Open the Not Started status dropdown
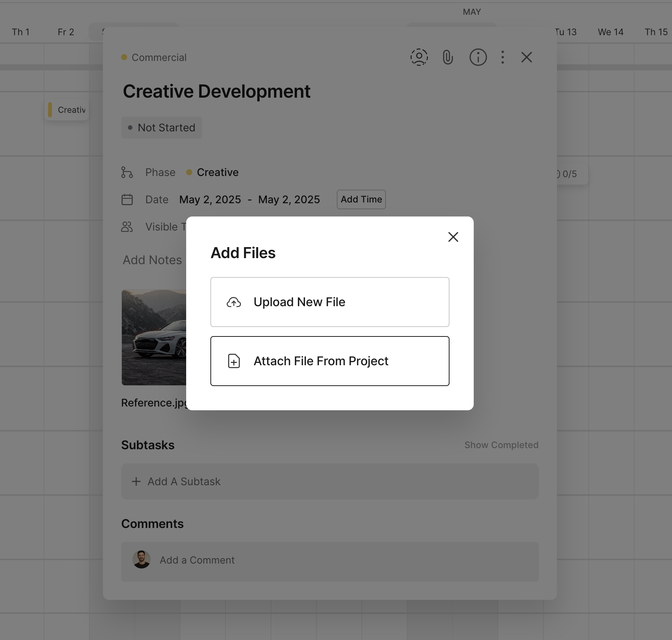The image size is (672, 640). pos(162,128)
